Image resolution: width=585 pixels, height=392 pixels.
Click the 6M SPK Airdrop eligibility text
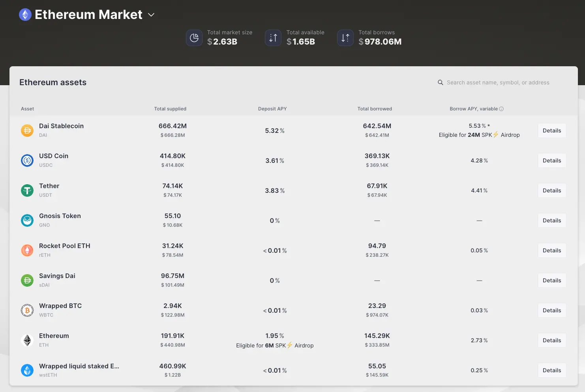pos(275,345)
